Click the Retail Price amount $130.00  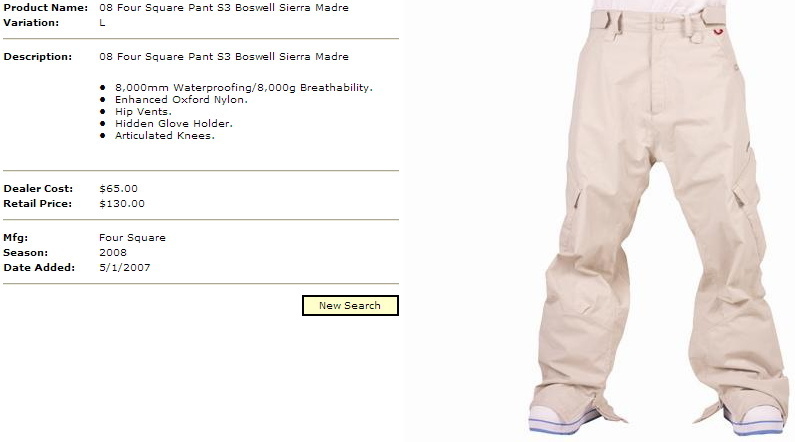click(x=122, y=204)
